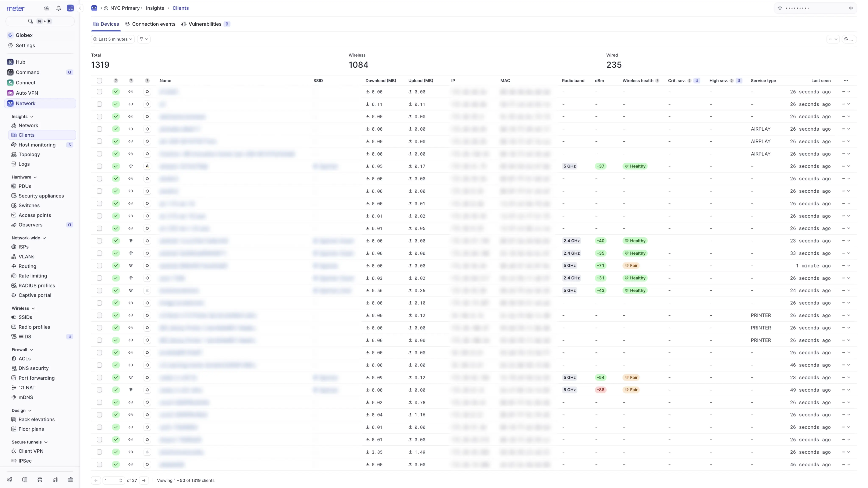Go to next page arrow in pagination

click(144, 480)
